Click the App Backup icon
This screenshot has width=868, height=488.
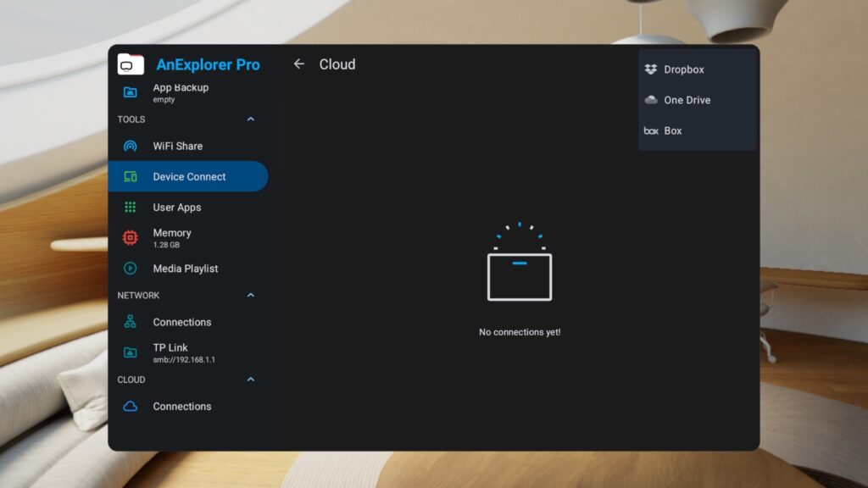130,91
